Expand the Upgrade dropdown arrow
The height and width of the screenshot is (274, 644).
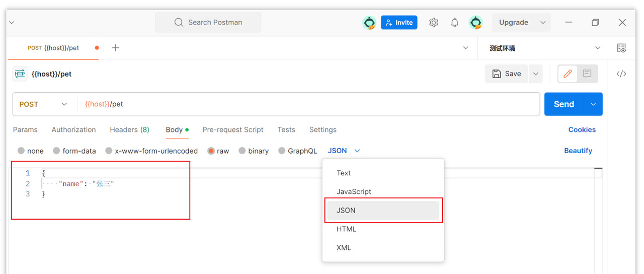[x=543, y=23]
